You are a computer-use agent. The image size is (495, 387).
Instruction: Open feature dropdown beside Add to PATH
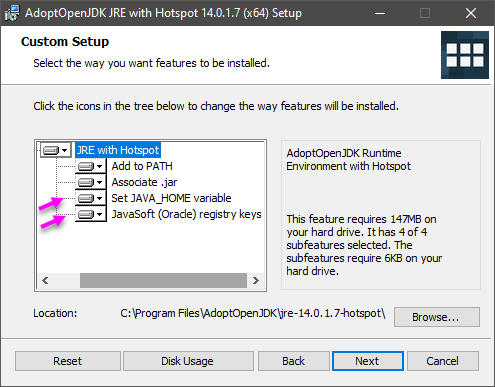click(x=91, y=166)
